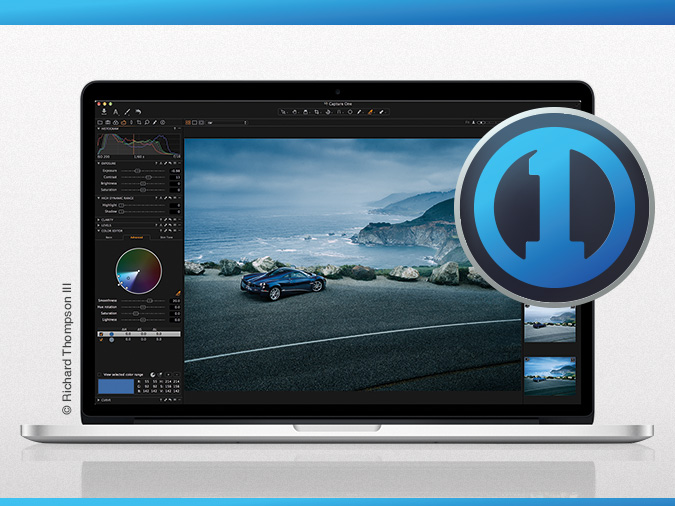Open the Library folder tool tab icon
The width and height of the screenshot is (675, 506).
(100, 122)
